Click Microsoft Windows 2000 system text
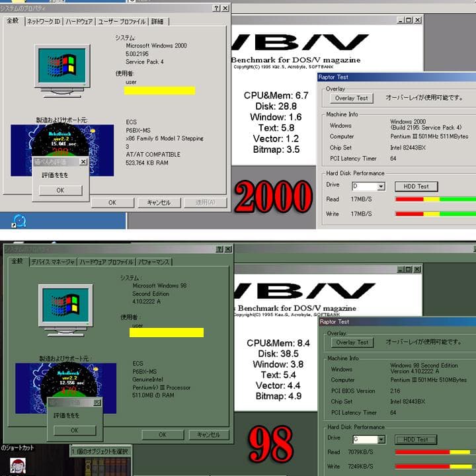The width and height of the screenshot is (476, 476). coord(156,46)
